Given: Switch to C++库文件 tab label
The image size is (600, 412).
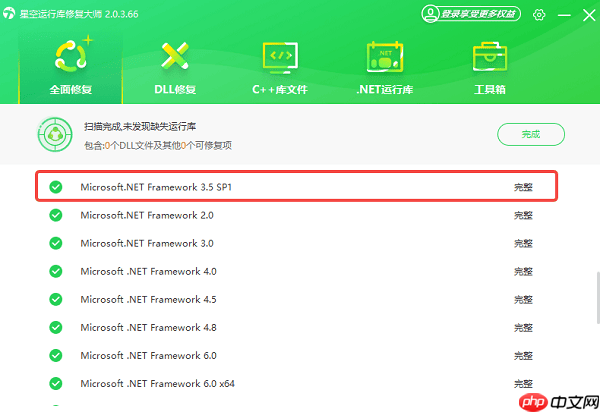Looking at the screenshot, I should click(280, 90).
